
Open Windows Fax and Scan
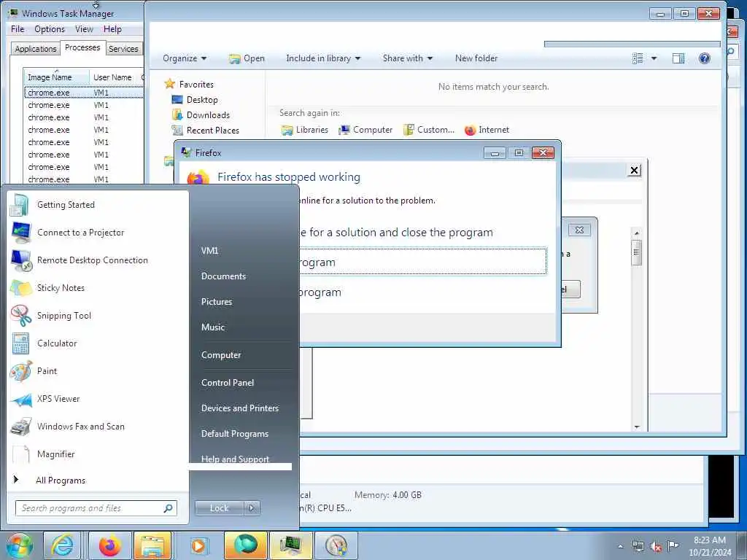80,426
